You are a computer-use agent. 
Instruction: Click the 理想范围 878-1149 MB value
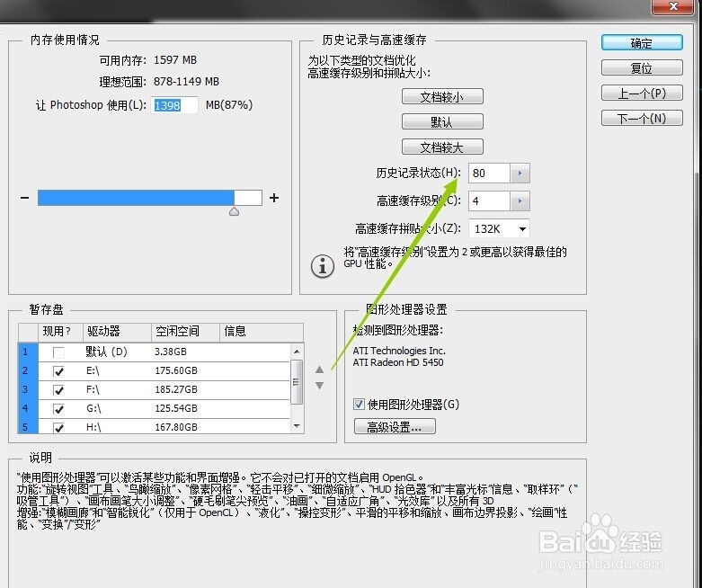click(186, 82)
